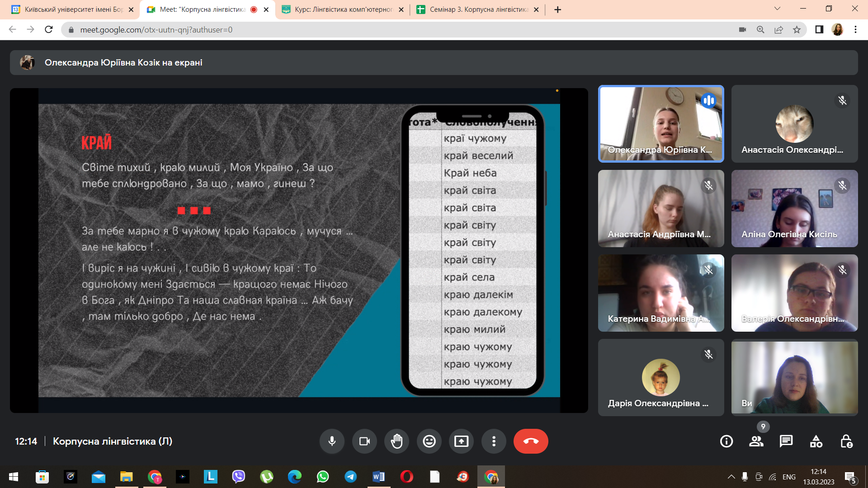Open the host controls lock icon
The width and height of the screenshot is (868, 488).
[x=846, y=441]
